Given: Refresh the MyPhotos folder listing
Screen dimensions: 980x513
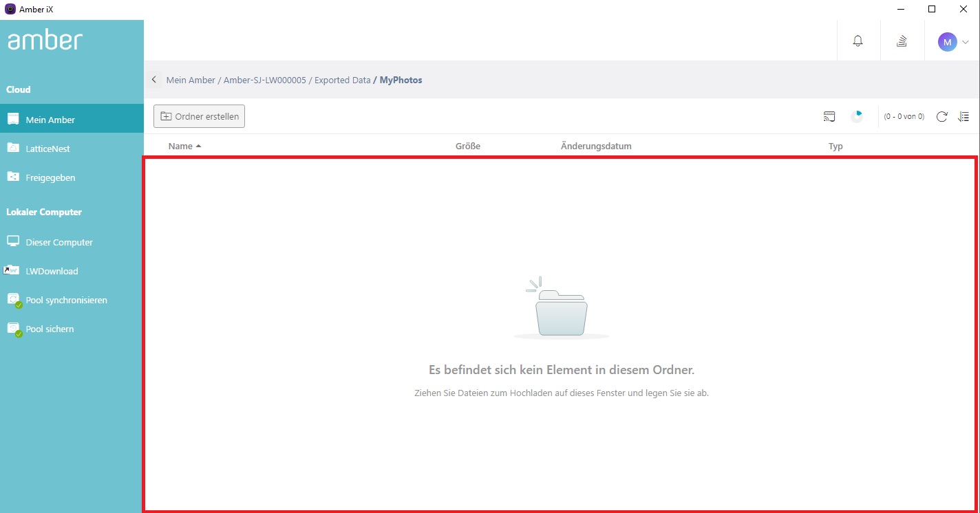Looking at the screenshot, I should tap(941, 117).
